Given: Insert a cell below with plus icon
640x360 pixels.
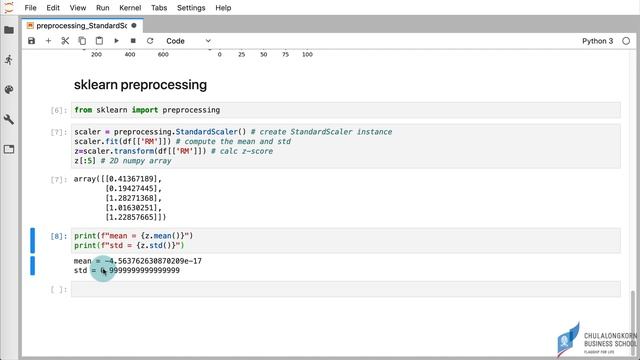Looking at the screenshot, I should pyautogui.click(x=48, y=41).
